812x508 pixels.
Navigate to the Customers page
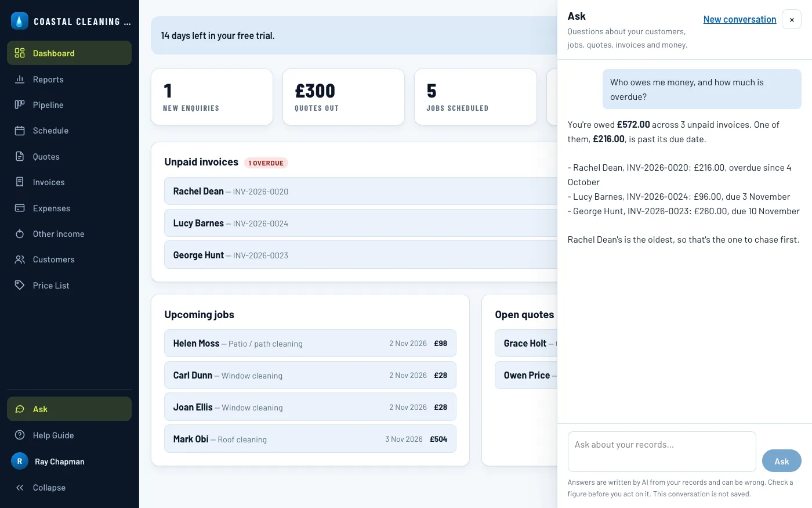pos(69,260)
